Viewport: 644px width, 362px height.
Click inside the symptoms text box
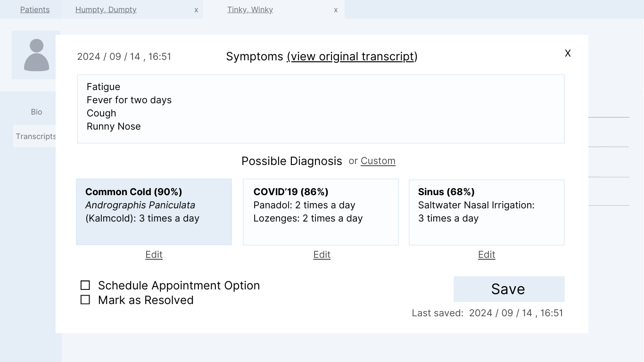[321, 108]
